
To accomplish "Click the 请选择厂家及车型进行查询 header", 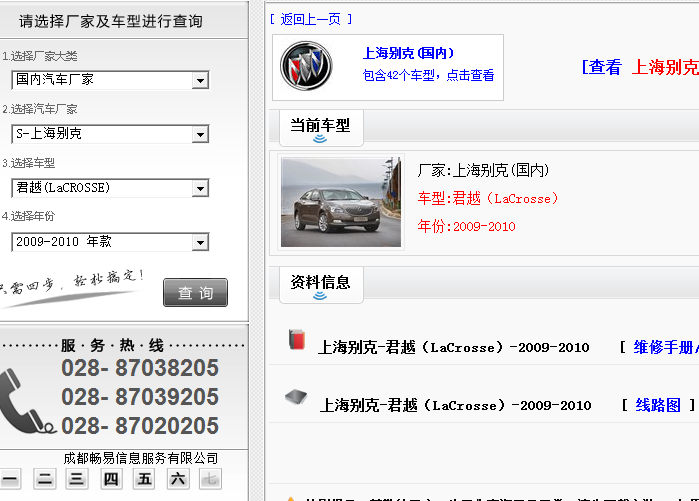I will pos(111,21).
